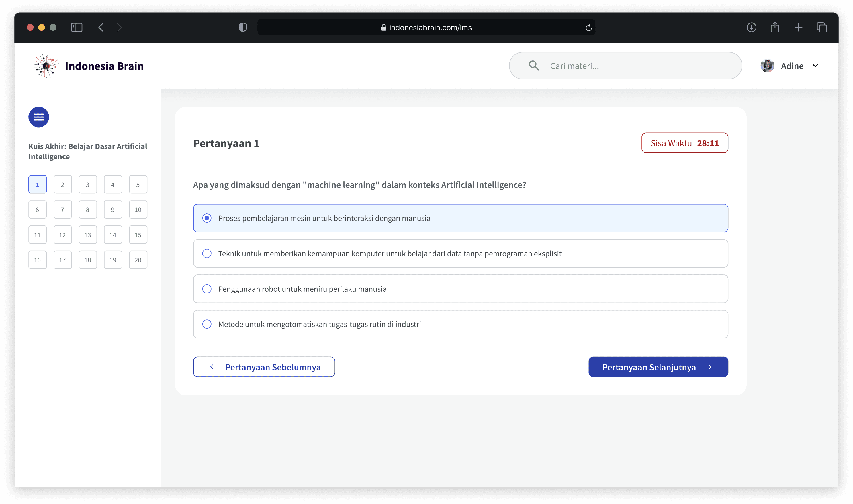The width and height of the screenshot is (853, 504).
Task: Click the Pertanyaan Selanjutnya button
Action: [658, 367]
